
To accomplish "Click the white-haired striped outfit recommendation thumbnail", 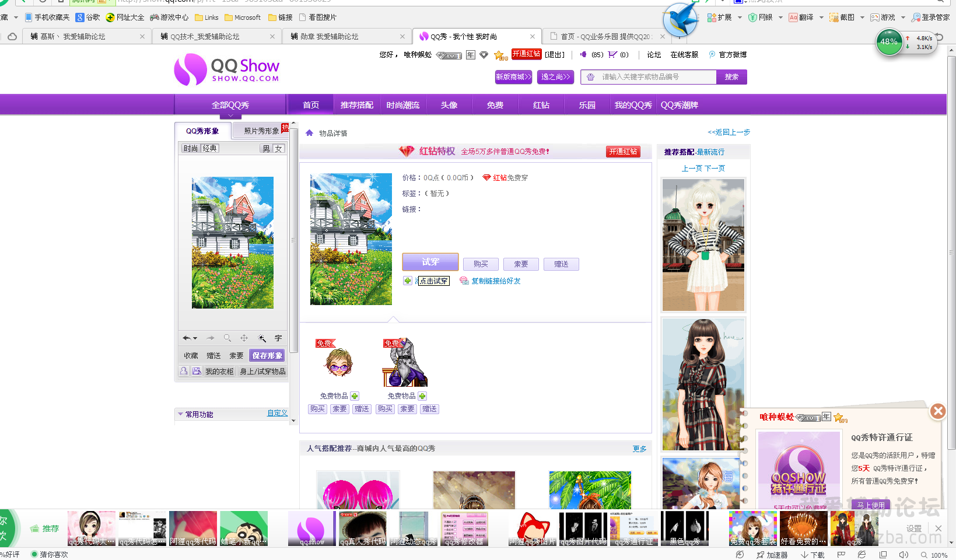I will [703, 245].
